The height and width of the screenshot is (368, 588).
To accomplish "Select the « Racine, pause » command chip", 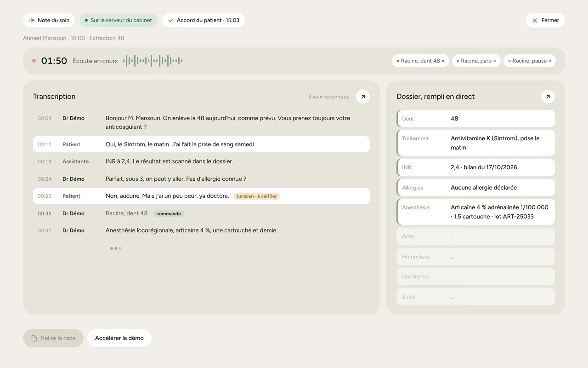I will click(x=530, y=61).
